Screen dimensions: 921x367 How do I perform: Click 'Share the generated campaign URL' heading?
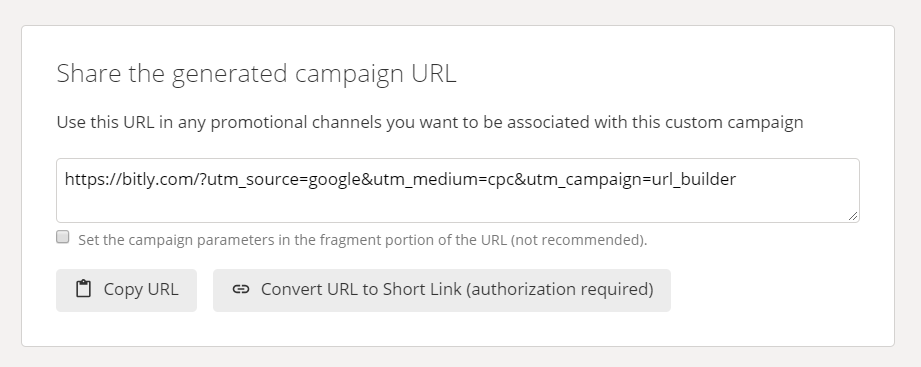256,74
